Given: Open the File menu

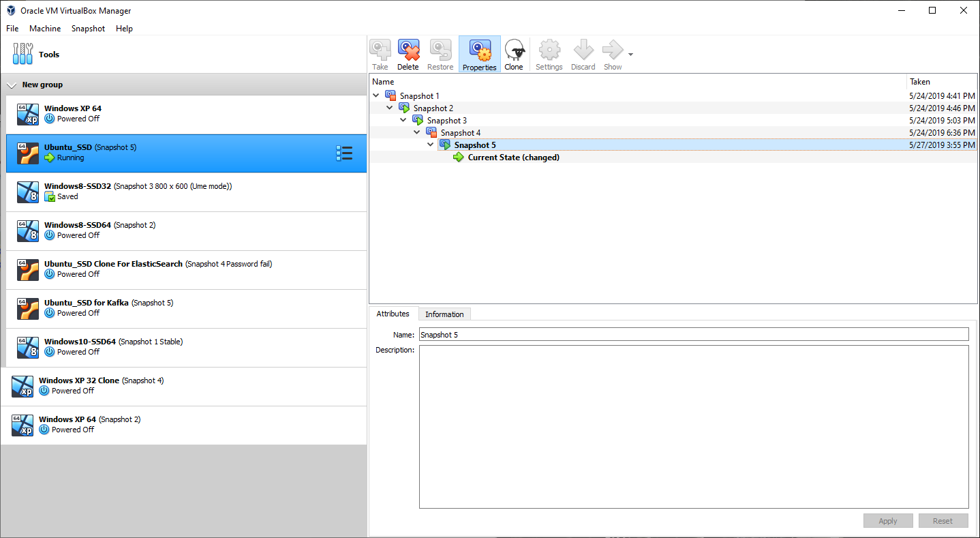Looking at the screenshot, I should [12, 29].
